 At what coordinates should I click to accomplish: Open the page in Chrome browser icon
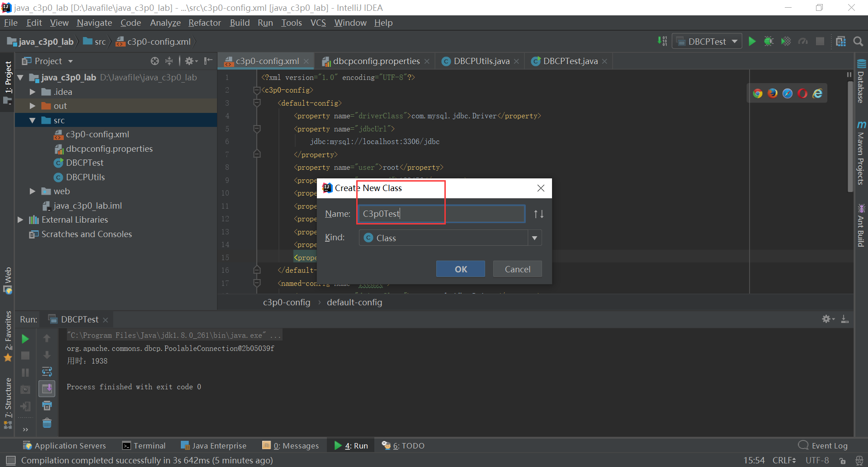coord(758,93)
